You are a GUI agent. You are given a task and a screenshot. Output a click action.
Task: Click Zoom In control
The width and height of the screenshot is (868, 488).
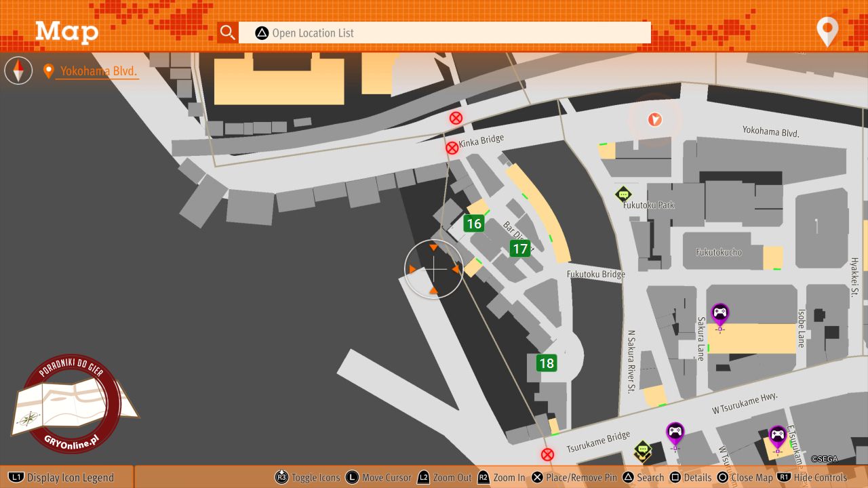pos(501,477)
